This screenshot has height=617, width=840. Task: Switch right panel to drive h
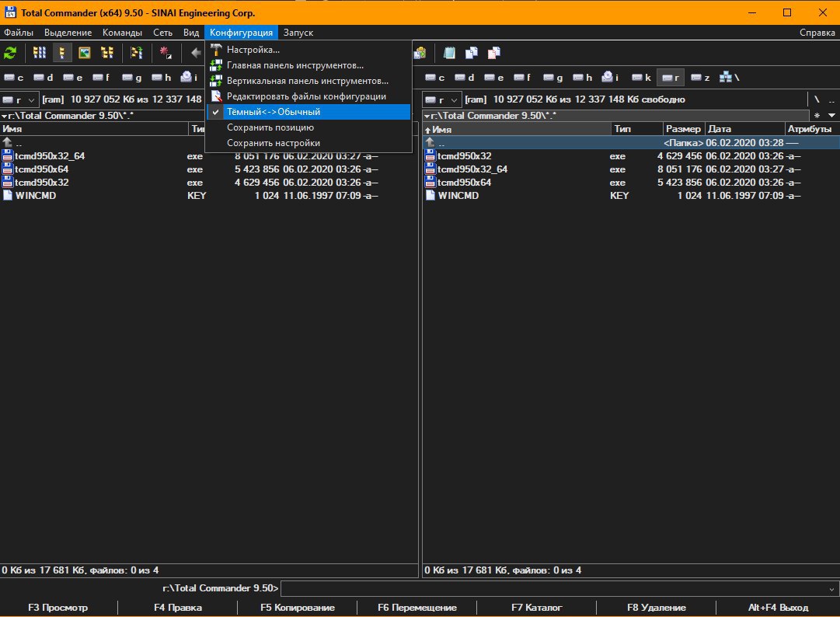(x=582, y=78)
